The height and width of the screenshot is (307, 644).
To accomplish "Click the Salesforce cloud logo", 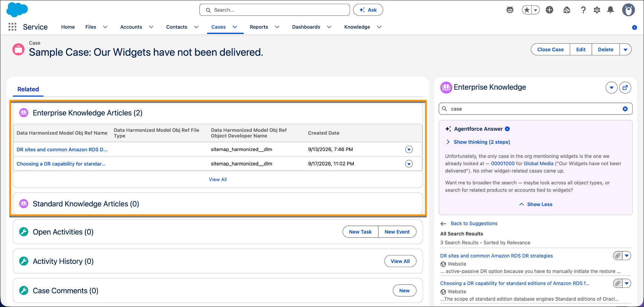I will click(x=17, y=9).
